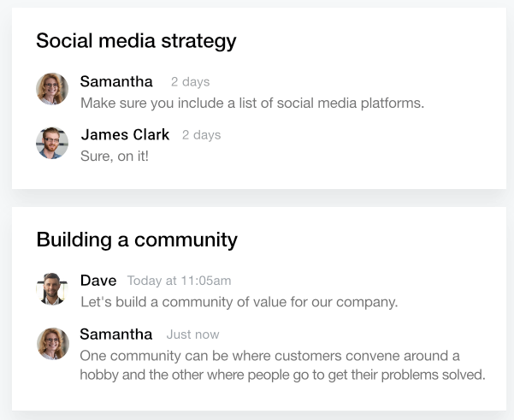Select the comment about social media platforms
Image resolution: width=514 pixels, height=420 pixels.
(252, 104)
